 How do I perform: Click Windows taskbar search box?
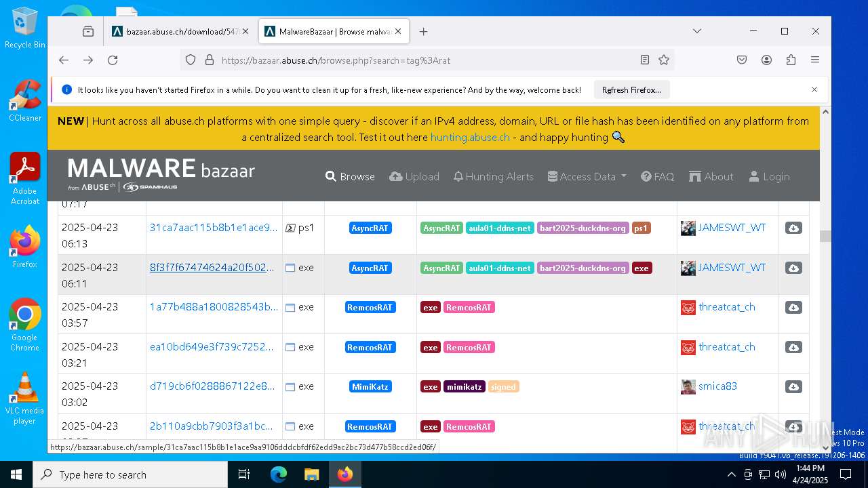pos(130,474)
